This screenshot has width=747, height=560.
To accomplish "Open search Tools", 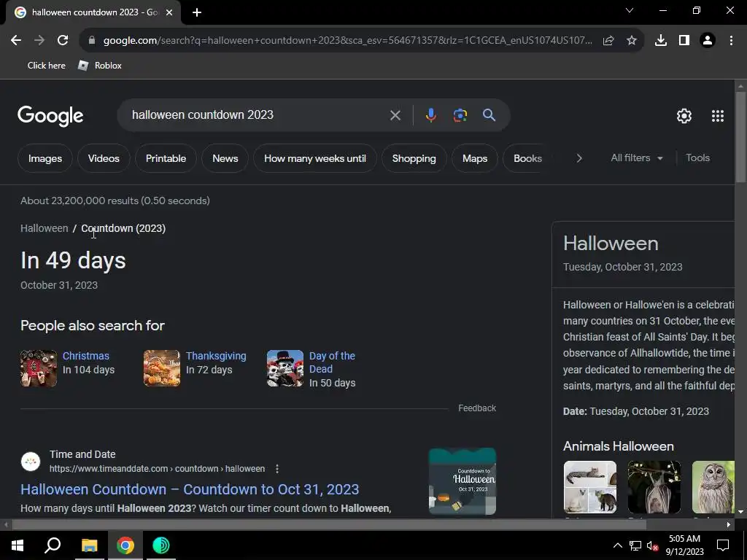I will point(697,158).
